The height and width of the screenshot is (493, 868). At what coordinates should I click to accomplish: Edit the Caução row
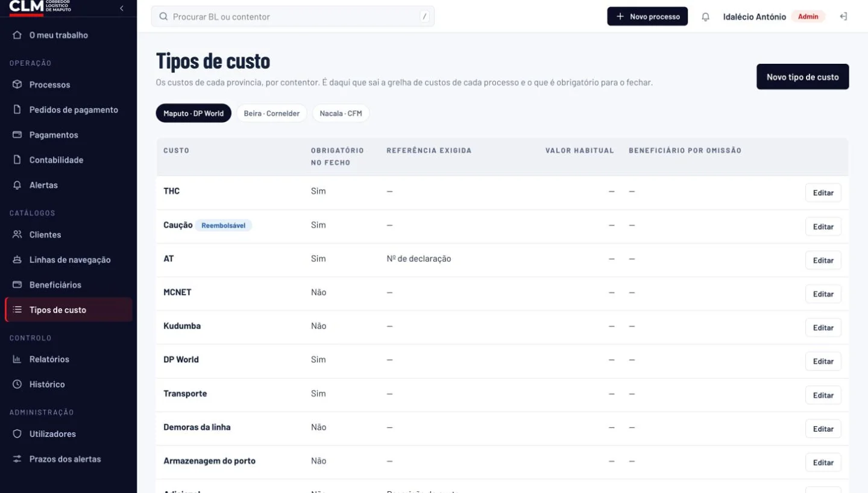pyautogui.click(x=823, y=227)
